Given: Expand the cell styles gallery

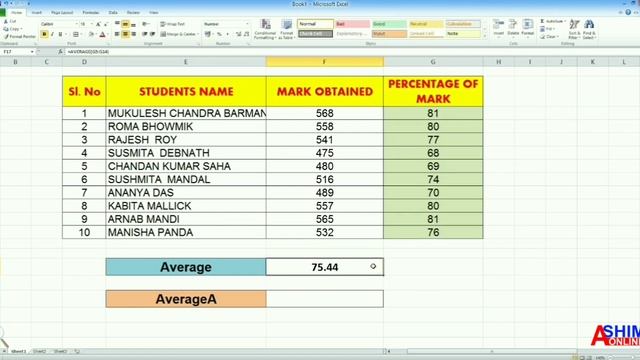Looking at the screenshot, I should 485,37.
